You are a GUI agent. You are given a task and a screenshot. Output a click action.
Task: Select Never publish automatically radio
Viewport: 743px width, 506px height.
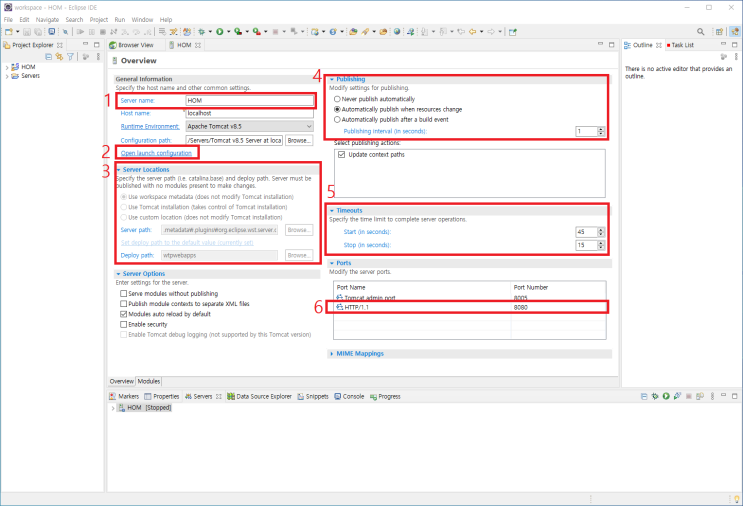(337, 99)
